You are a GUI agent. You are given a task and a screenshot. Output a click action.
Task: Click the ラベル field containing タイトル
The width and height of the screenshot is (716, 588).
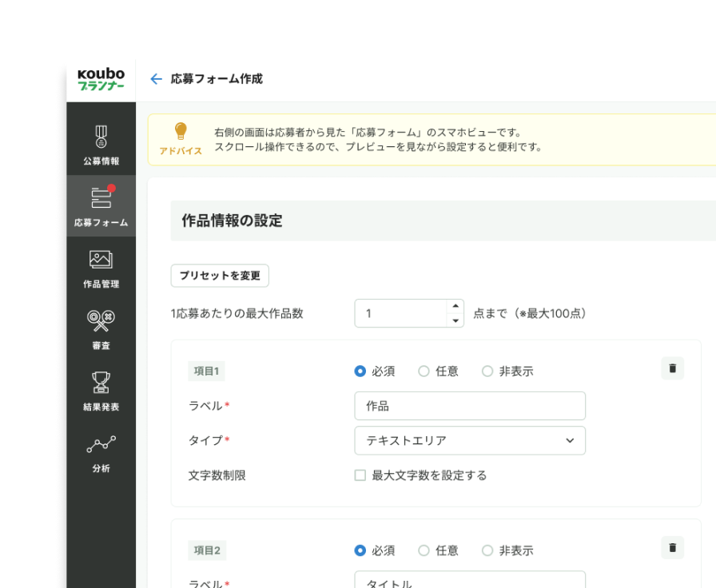tap(470, 581)
